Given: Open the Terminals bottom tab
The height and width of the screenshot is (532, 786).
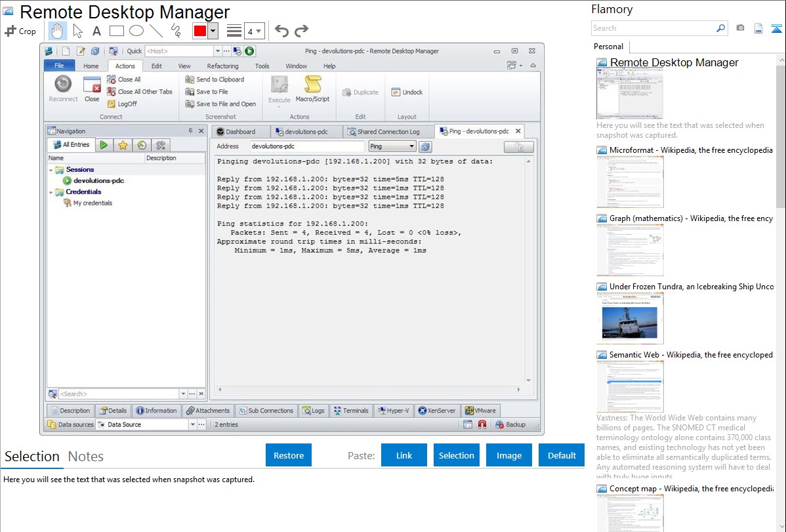Looking at the screenshot, I should point(352,411).
